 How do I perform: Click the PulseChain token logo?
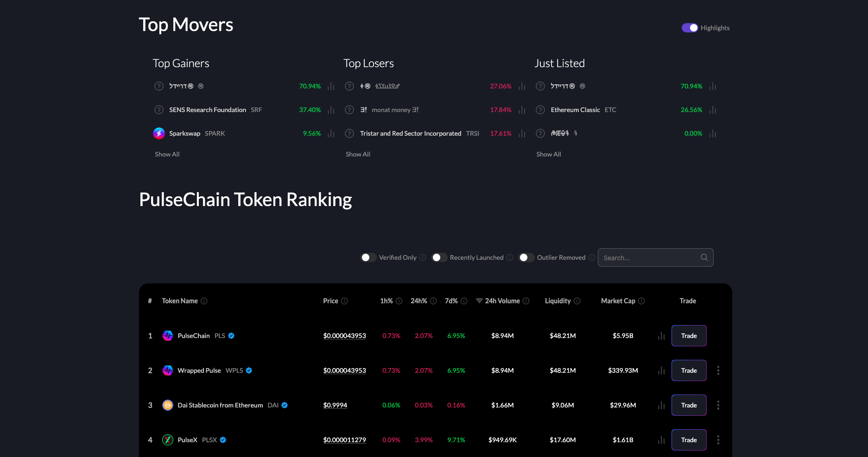click(168, 335)
